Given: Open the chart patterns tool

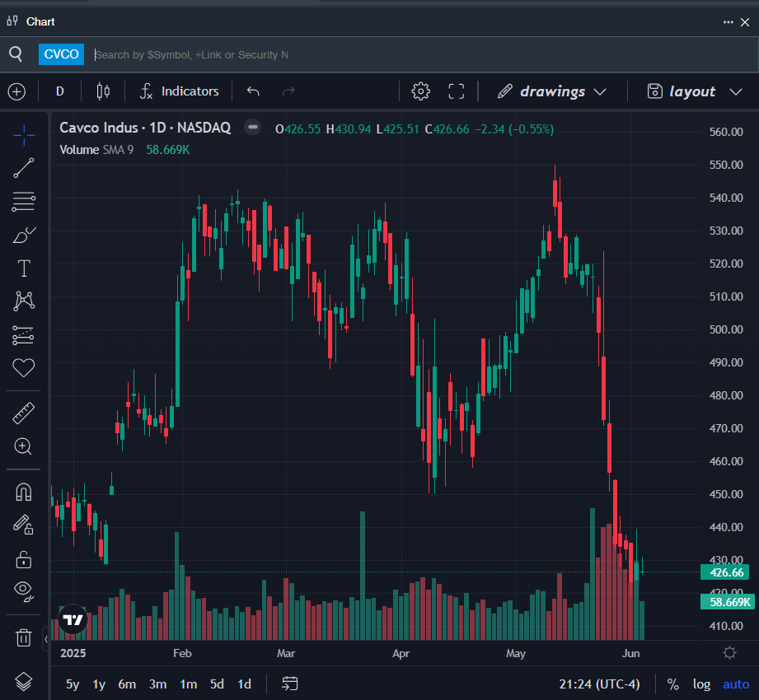Looking at the screenshot, I should pyautogui.click(x=24, y=301).
